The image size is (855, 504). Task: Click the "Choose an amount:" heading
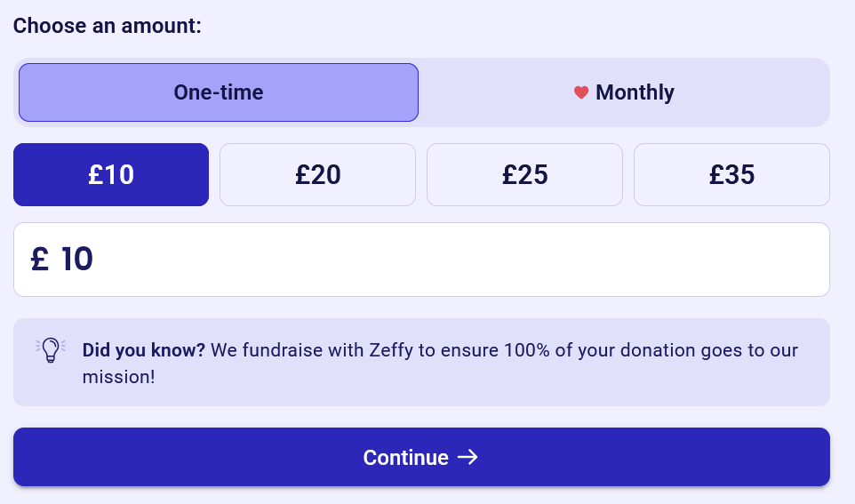(108, 25)
